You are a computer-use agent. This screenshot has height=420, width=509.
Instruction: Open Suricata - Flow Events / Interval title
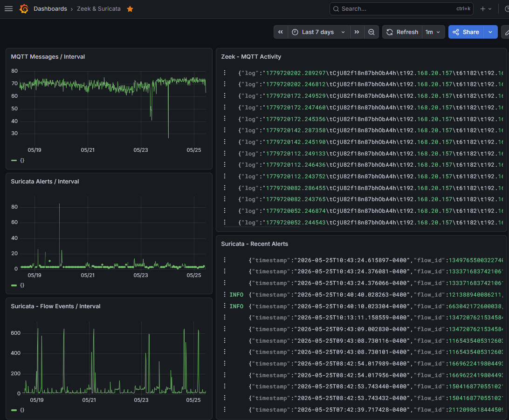pyautogui.click(x=55, y=306)
